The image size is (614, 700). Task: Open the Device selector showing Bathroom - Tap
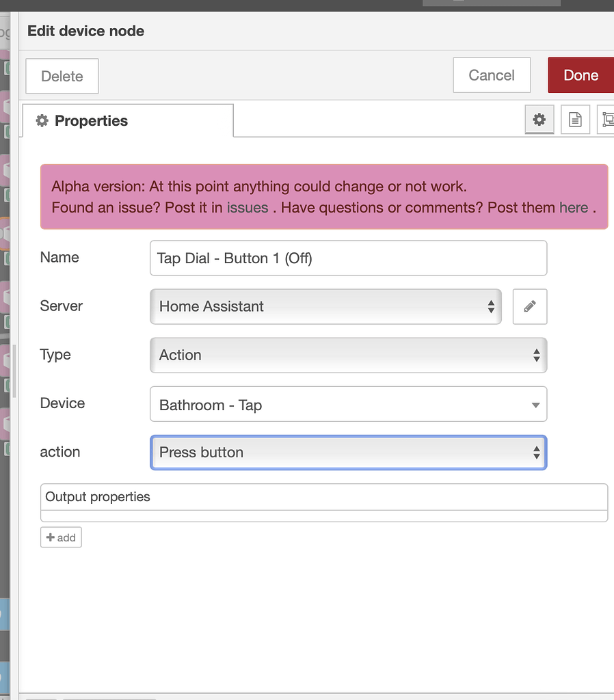coord(348,405)
